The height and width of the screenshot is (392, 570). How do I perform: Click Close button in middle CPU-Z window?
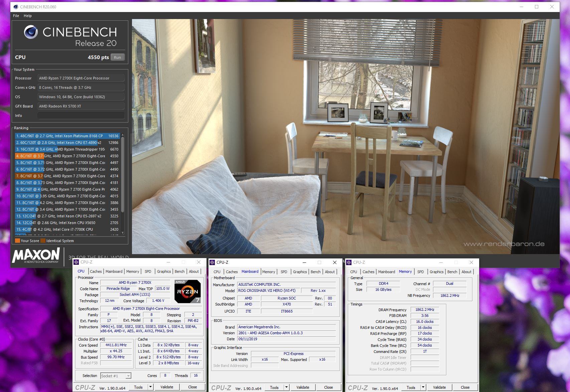pos(328,387)
